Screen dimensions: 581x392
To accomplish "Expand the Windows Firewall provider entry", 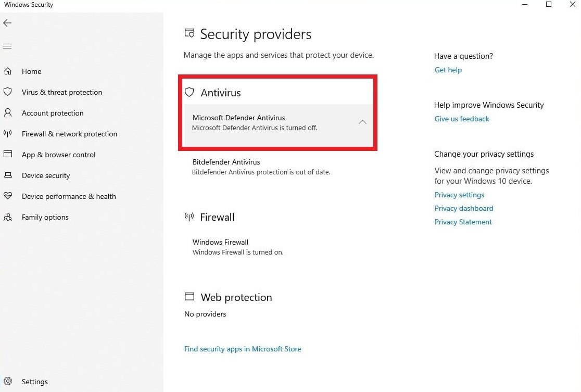I will pyautogui.click(x=238, y=247).
